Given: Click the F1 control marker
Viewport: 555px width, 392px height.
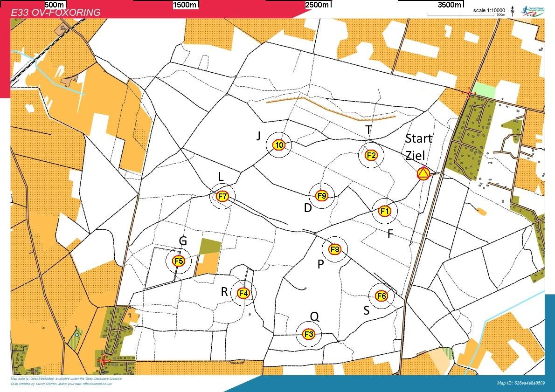Looking at the screenshot, I should click(384, 212).
